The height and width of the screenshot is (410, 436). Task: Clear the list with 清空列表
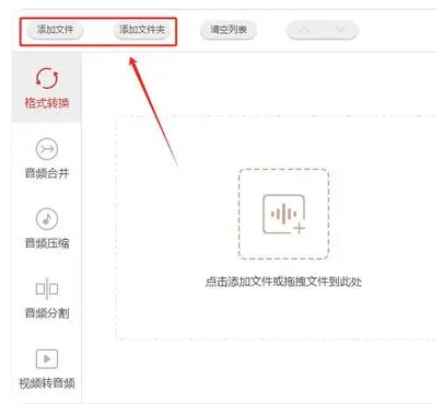coord(228,30)
